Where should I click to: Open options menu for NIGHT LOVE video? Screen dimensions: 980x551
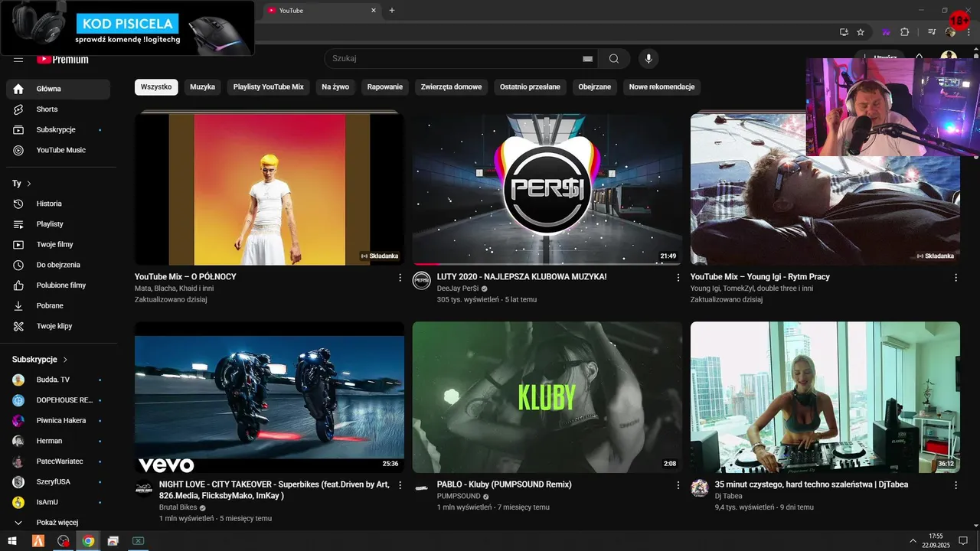[400, 485]
